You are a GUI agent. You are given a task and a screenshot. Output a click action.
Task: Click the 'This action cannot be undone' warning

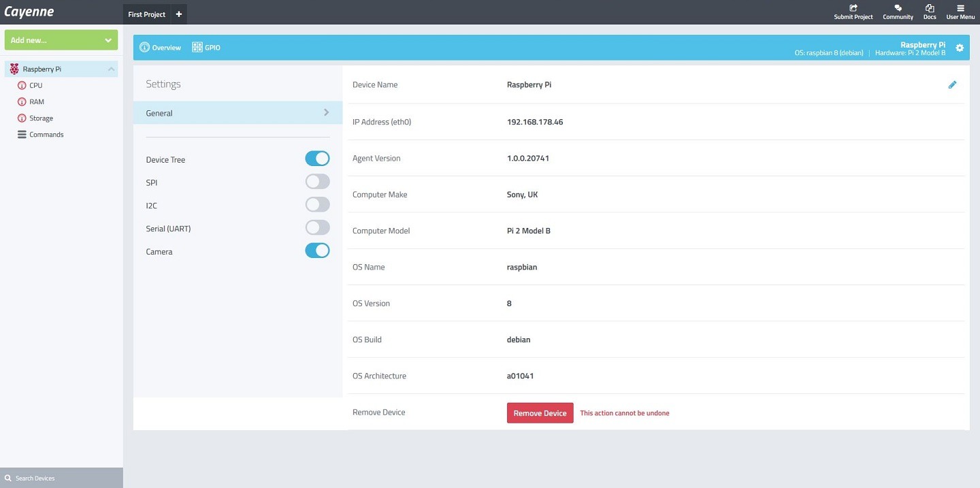coord(625,413)
